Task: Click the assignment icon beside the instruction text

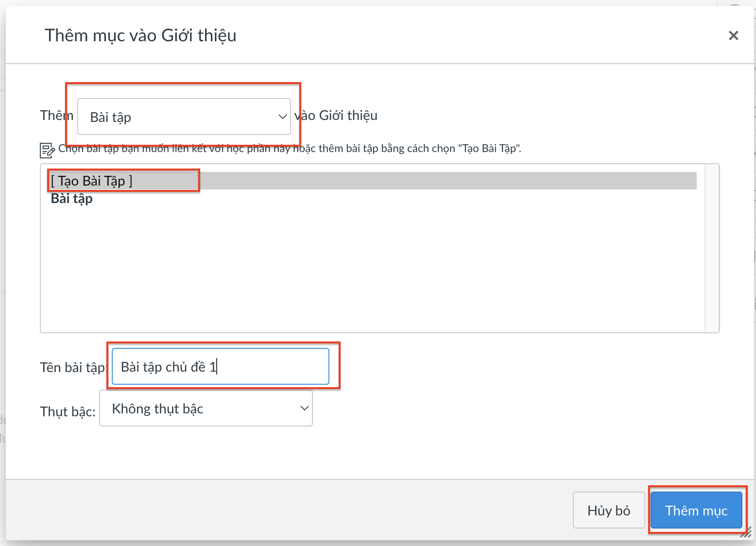Action: pyautogui.click(x=47, y=150)
